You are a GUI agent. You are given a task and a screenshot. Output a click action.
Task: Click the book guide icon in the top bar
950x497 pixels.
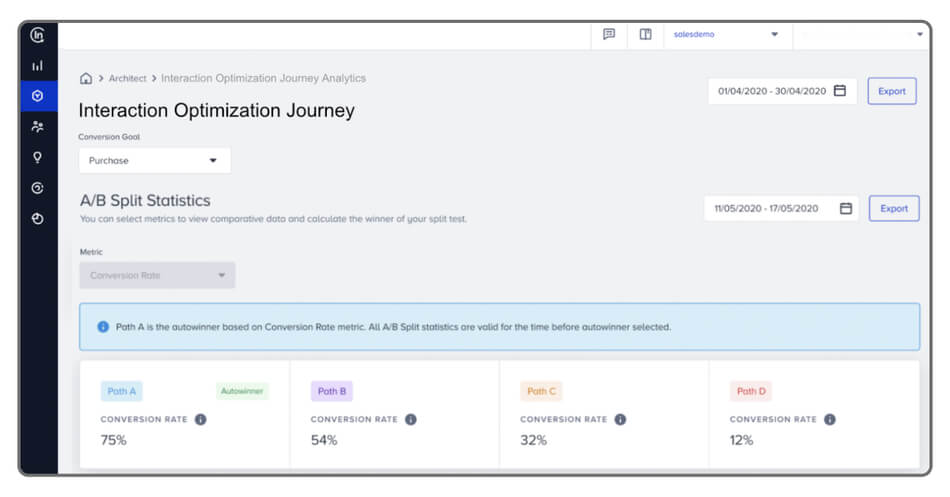pos(646,34)
